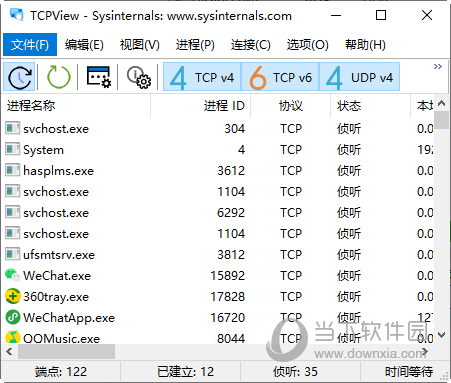This screenshot has width=451, height=383.
Task: Close the TCPView window
Action: coord(427,15)
